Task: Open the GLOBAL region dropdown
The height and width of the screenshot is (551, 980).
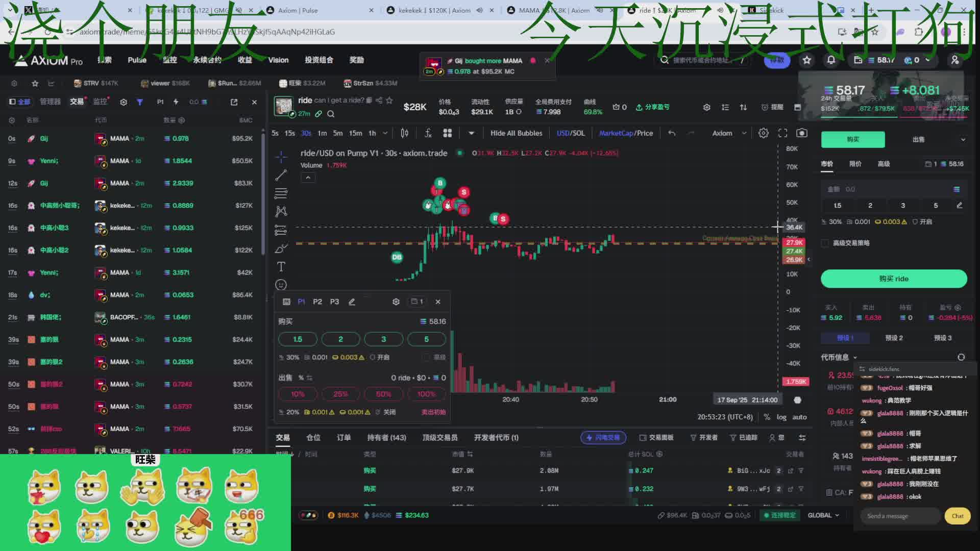Action: (x=823, y=515)
